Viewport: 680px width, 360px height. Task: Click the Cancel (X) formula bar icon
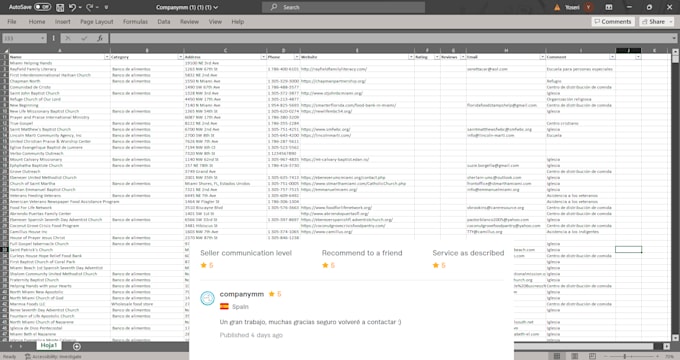68,38
